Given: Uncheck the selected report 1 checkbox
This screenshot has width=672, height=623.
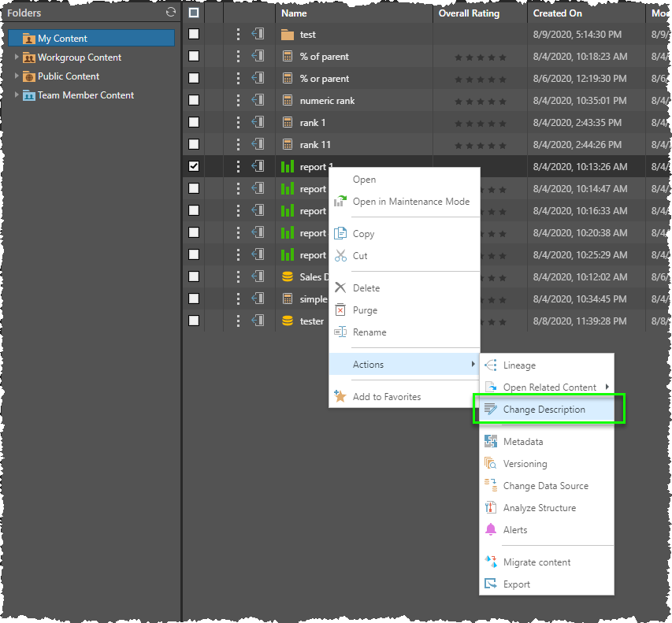Looking at the screenshot, I should (x=194, y=166).
